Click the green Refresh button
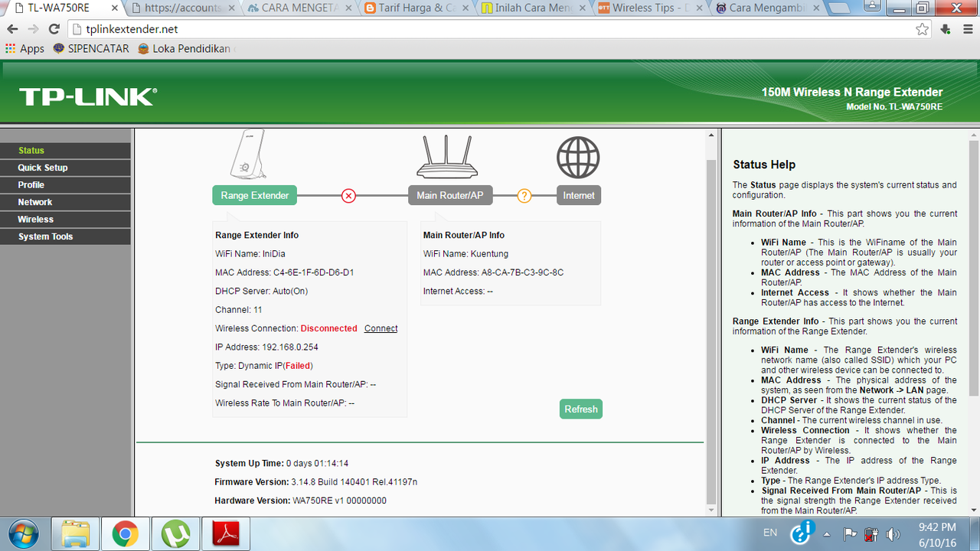The height and width of the screenshot is (551, 980). tap(581, 409)
